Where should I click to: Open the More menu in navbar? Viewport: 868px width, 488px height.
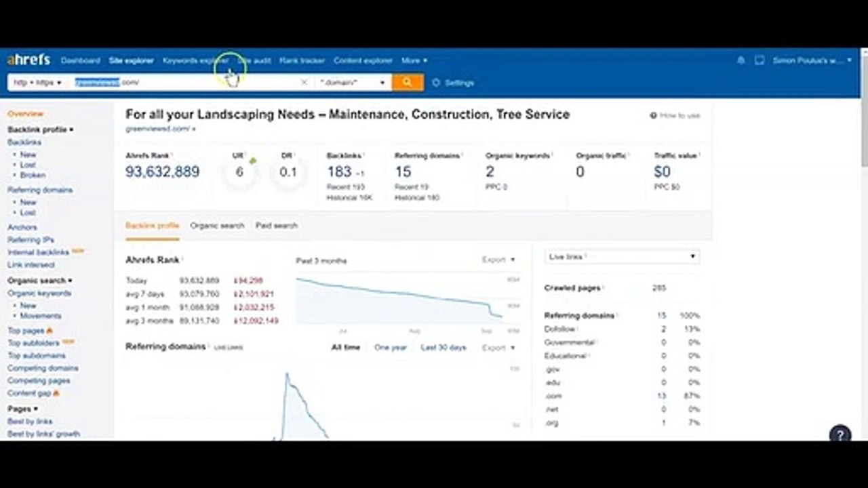click(x=414, y=60)
